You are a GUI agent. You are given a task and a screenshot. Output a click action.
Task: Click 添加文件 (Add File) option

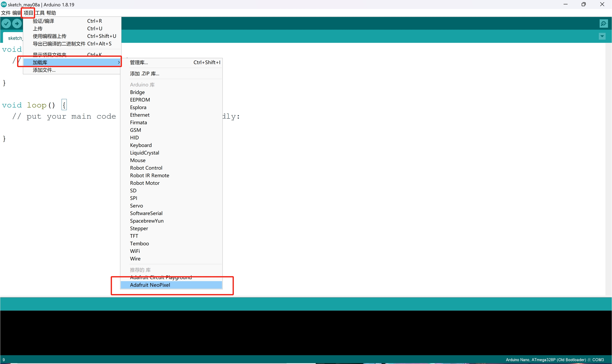pos(43,70)
